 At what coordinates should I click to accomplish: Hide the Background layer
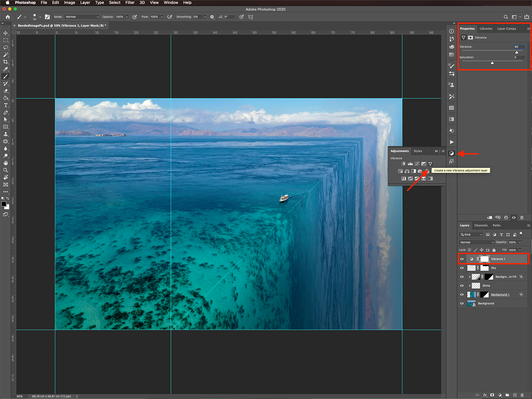click(x=462, y=303)
